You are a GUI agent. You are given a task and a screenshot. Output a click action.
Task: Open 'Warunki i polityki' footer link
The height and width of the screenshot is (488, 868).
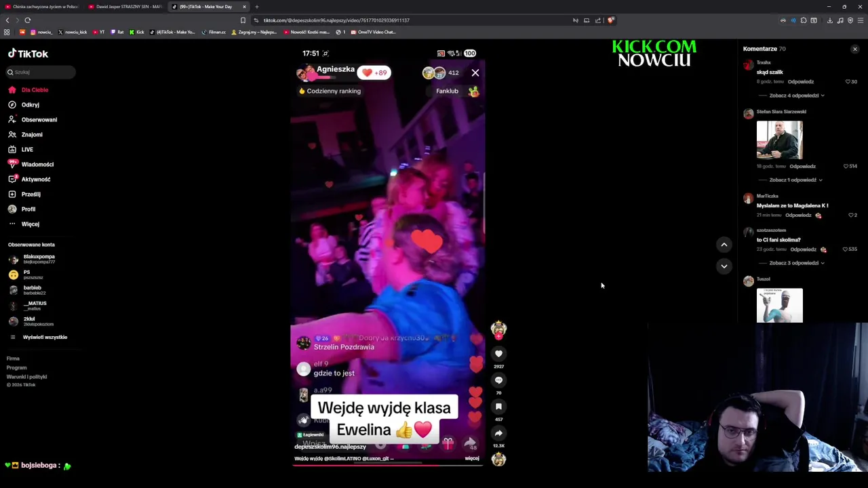point(26,377)
